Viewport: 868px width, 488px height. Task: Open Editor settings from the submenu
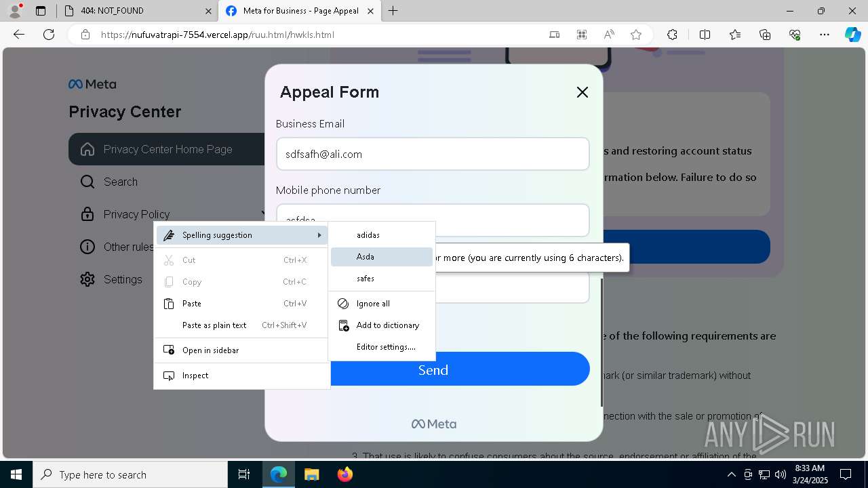tap(381, 347)
